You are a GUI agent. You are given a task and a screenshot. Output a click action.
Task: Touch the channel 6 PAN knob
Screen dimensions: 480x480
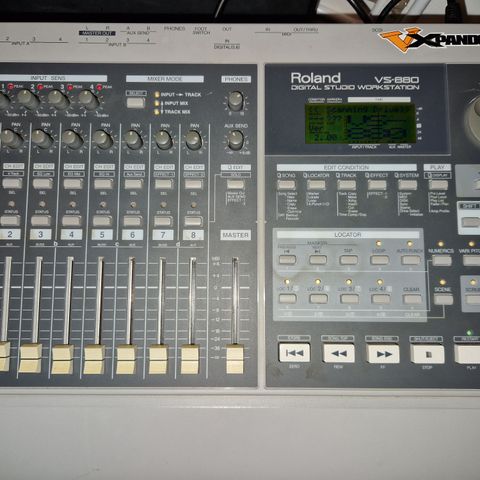coord(134,140)
